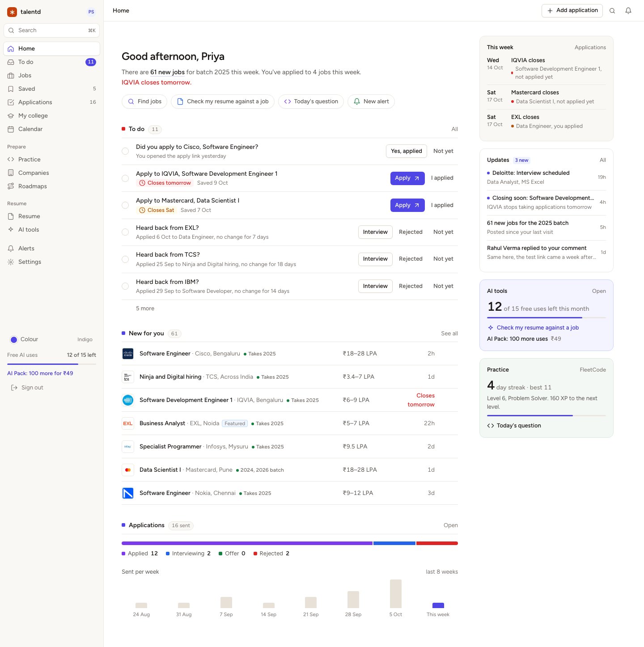Open See all new jobs
Screen dimensions: 644x647
point(449,334)
